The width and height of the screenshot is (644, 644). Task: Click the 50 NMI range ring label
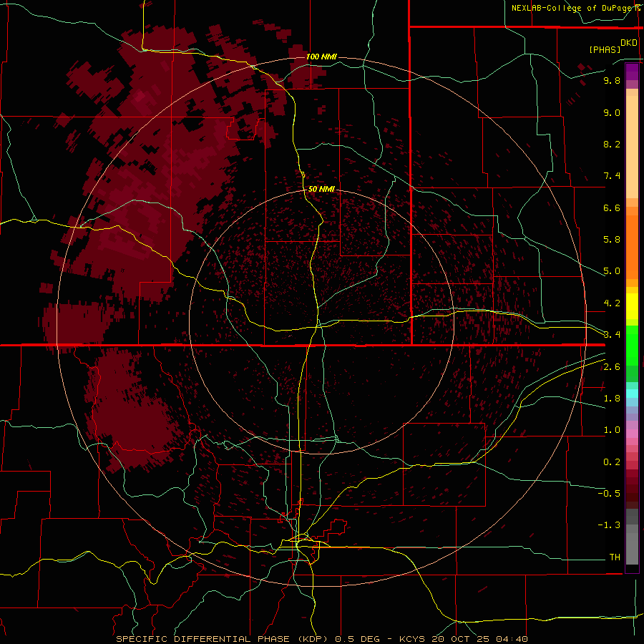click(321, 190)
